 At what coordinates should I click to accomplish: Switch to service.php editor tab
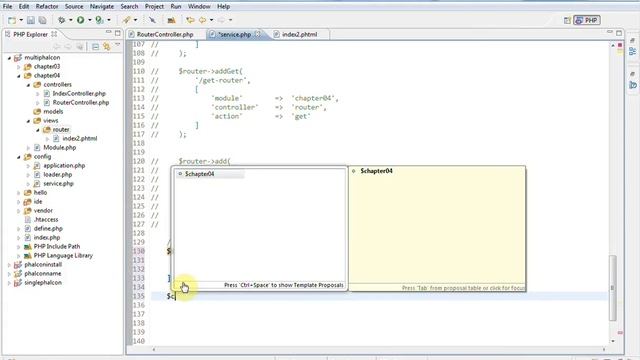(234, 34)
